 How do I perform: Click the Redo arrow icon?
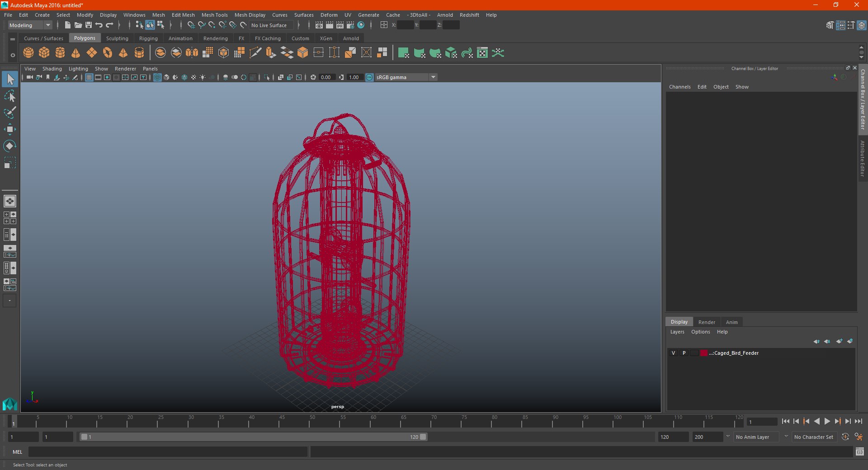point(109,25)
